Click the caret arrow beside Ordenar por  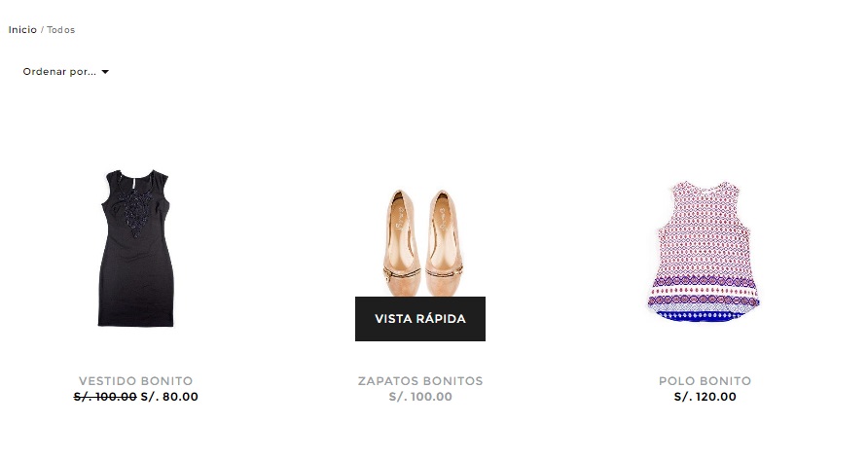point(105,72)
